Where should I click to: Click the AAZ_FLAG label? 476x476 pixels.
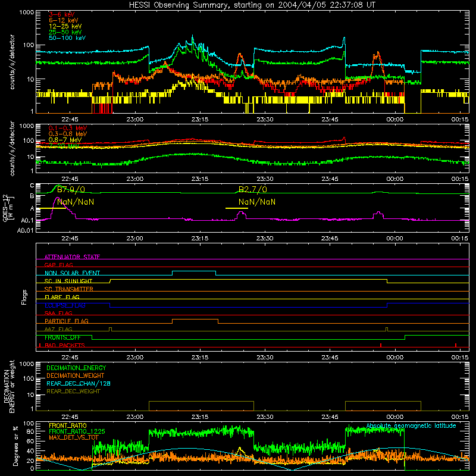[58, 329]
